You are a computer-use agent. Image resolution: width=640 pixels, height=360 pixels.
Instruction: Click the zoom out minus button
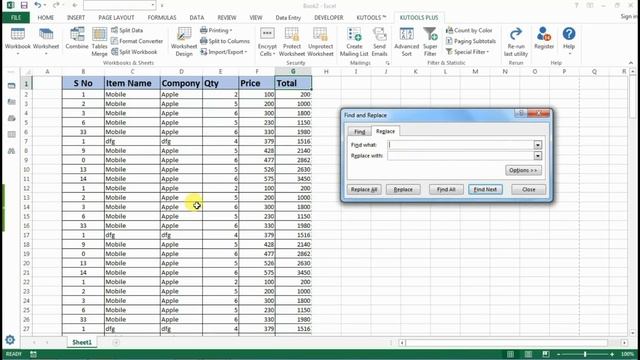click(559, 354)
